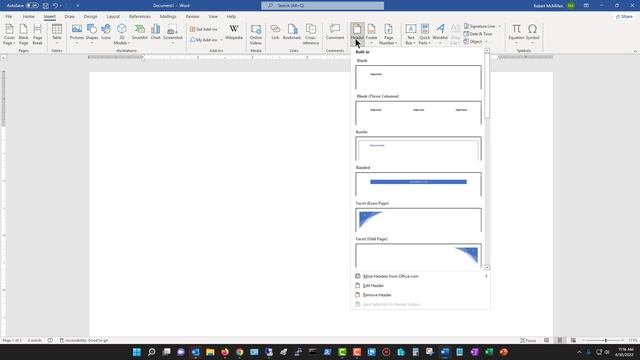This screenshot has width=640, height=360.
Task: Click Get Add-ins
Action: tap(204, 29)
